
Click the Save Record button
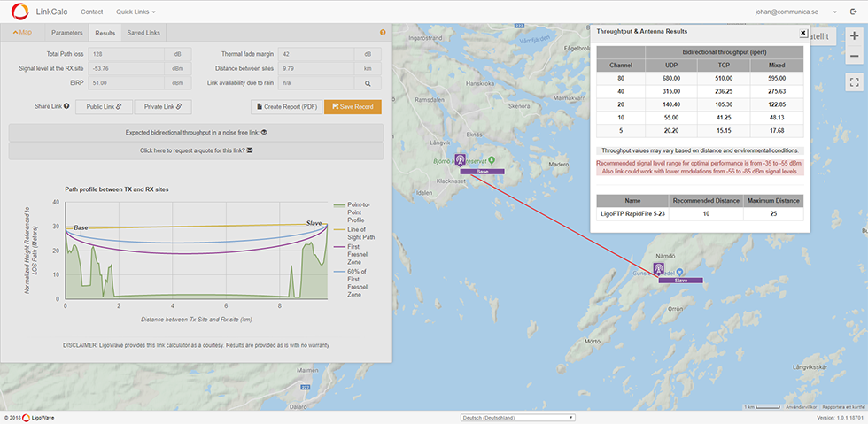pos(353,107)
